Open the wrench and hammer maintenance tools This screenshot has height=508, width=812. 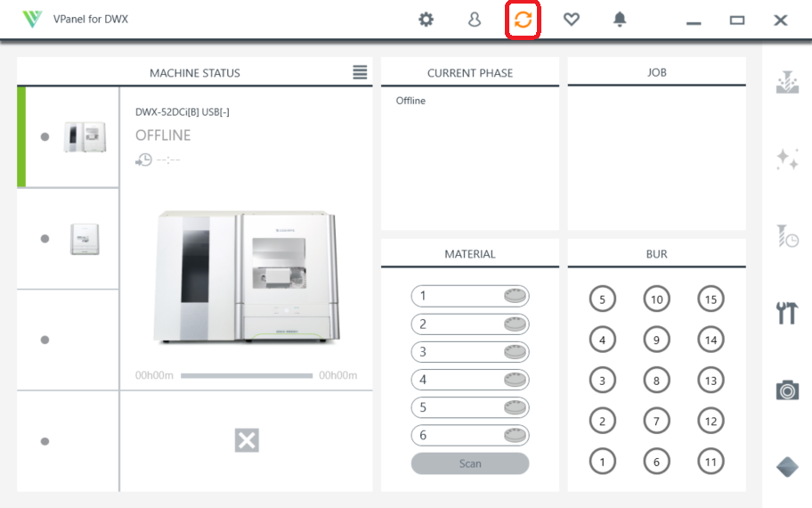pos(787,313)
